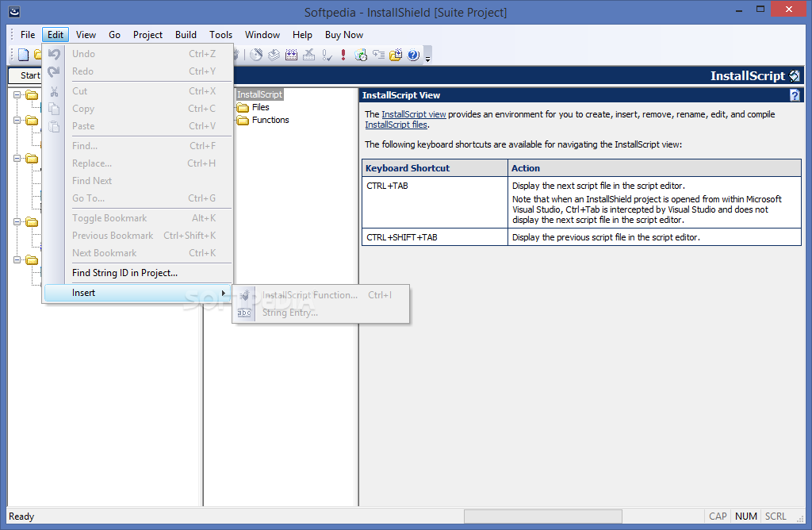Select the Files tree item
The height and width of the screenshot is (530, 812).
tap(260, 108)
